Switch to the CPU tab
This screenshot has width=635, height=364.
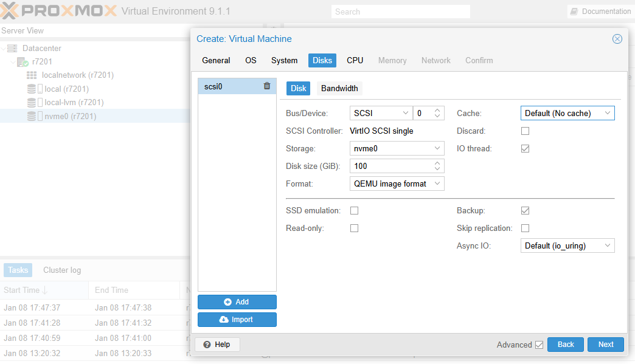coord(355,60)
